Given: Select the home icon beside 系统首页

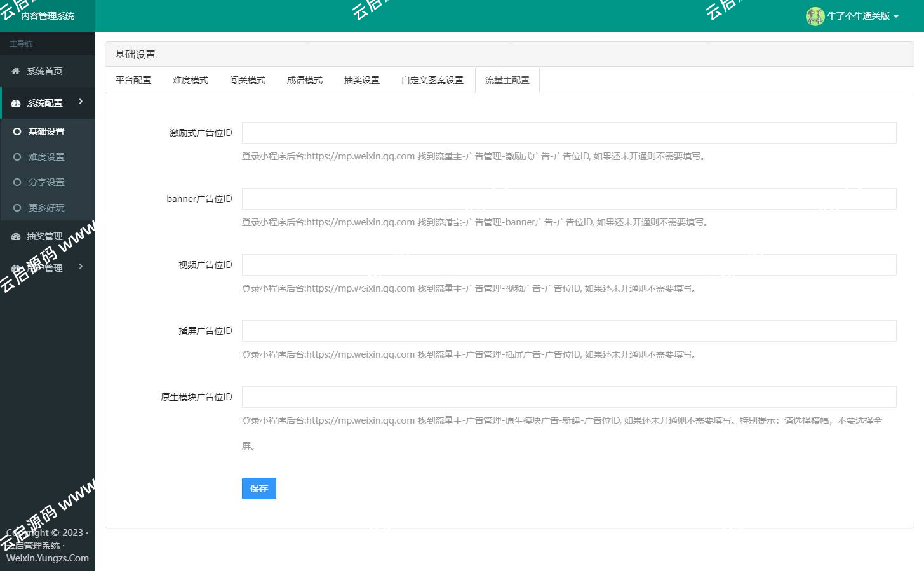Looking at the screenshot, I should (15, 71).
